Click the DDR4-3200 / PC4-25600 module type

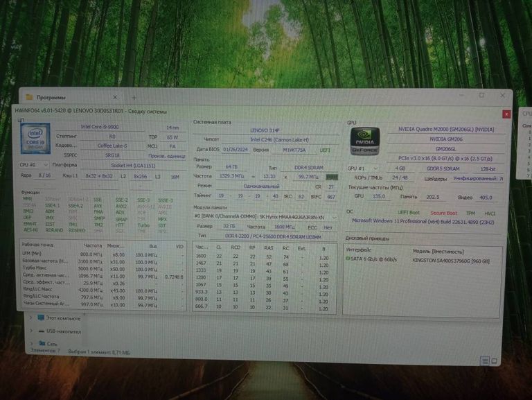273,236
